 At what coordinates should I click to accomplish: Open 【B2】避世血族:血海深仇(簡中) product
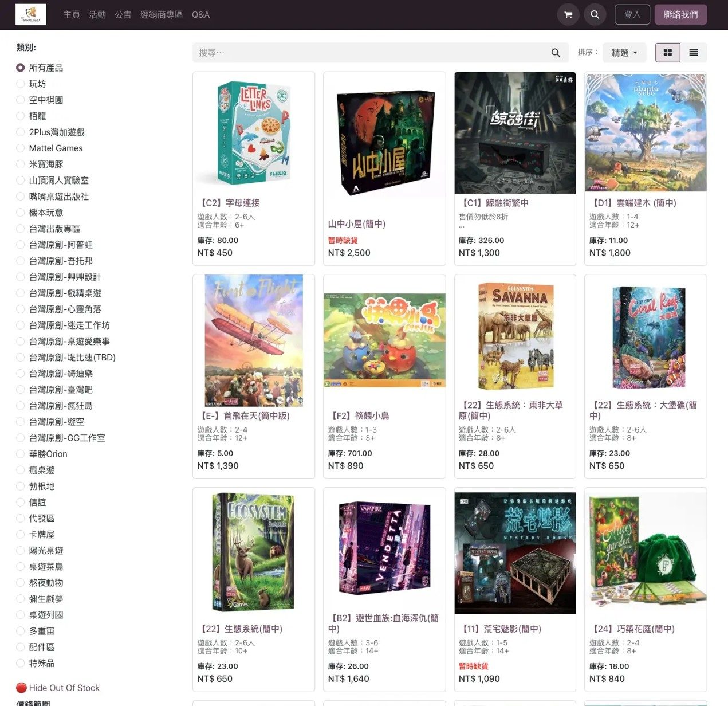tap(383, 623)
